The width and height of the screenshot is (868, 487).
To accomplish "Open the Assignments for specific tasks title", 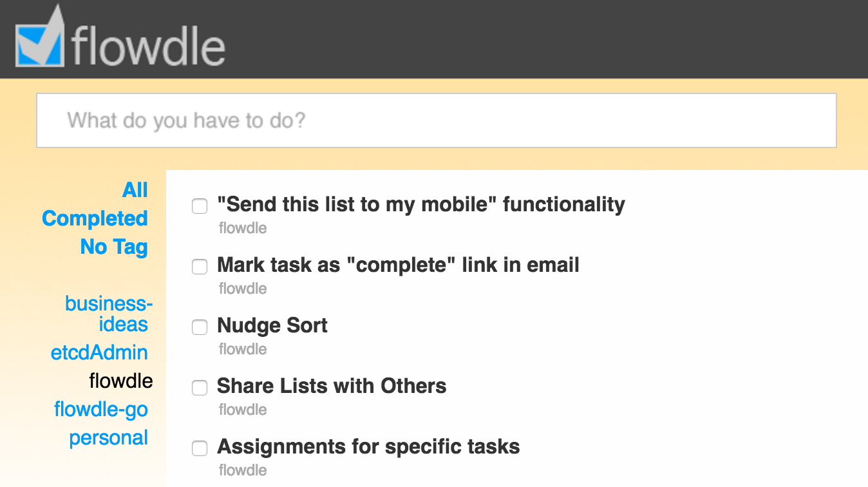I will 368,446.
